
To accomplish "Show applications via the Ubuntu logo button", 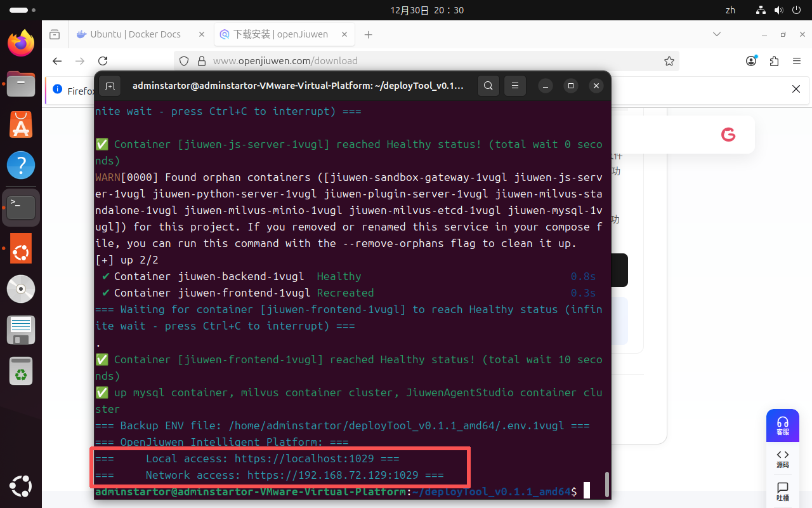I will coord(21,486).
